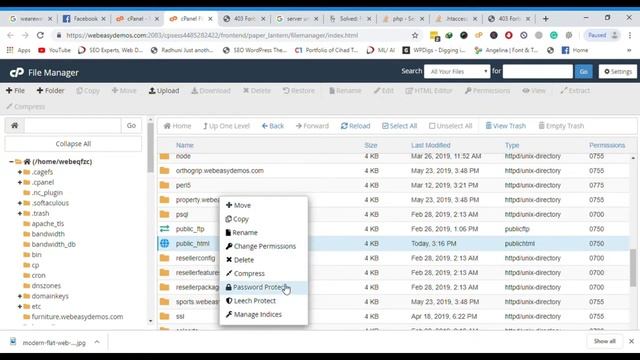
Task: Switch to the Facebook browser tab
Action: point(84,19)
